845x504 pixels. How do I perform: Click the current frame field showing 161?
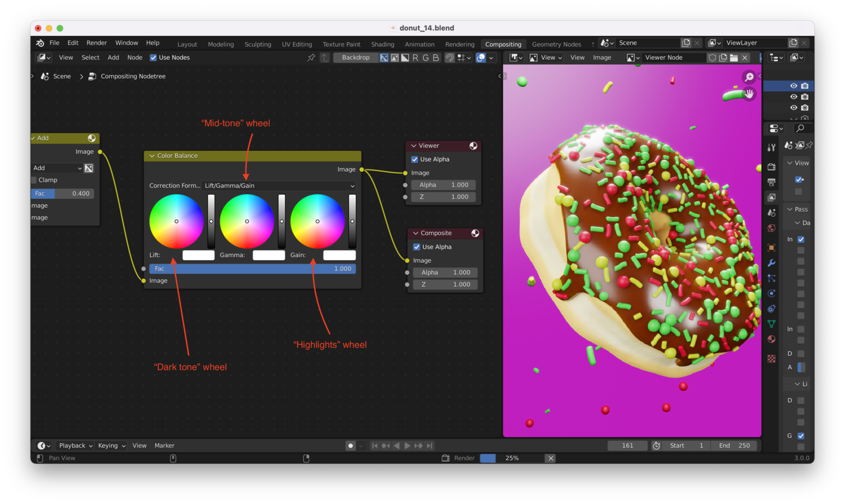tap(627, 445)
